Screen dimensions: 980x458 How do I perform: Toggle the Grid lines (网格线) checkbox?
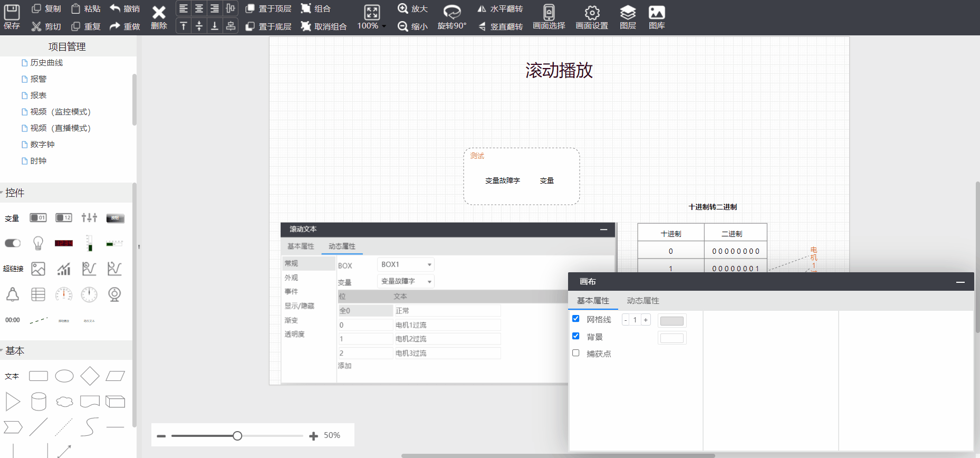tap(576, 319)
